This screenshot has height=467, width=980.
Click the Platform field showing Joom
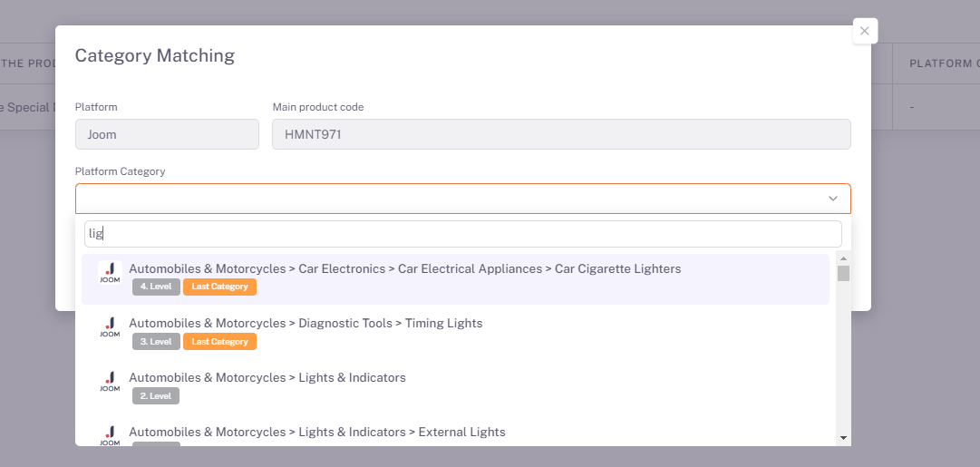[167, 135]
